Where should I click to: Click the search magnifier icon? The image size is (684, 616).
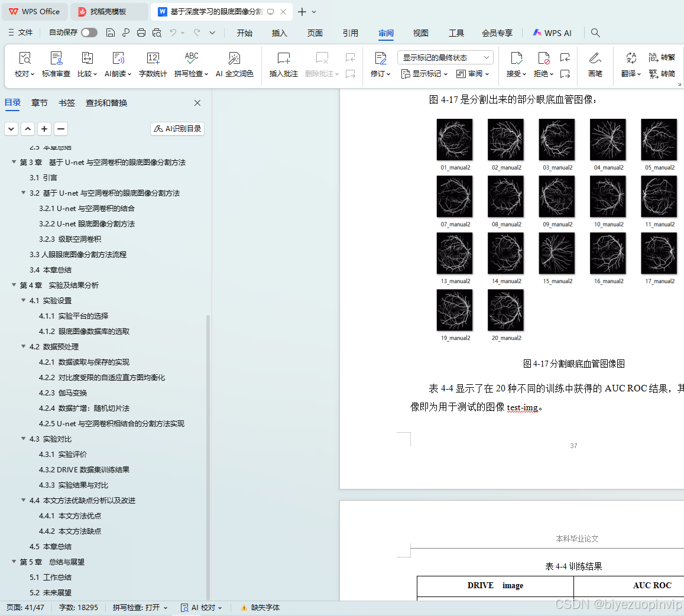595,33
